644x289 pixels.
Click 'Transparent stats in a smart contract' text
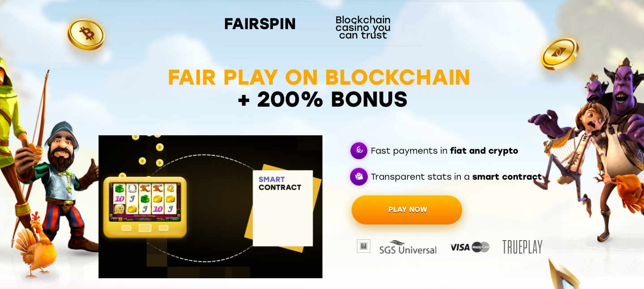coord(456,177)
